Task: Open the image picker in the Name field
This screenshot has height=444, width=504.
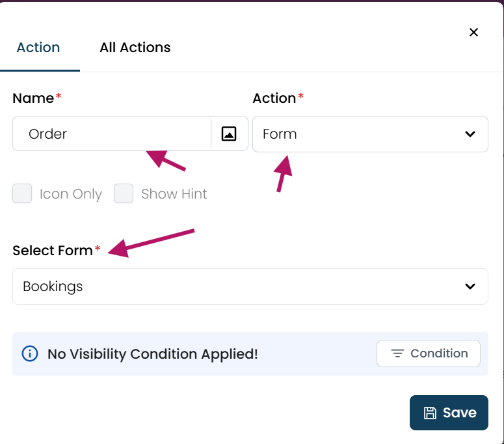Action: 229,134
